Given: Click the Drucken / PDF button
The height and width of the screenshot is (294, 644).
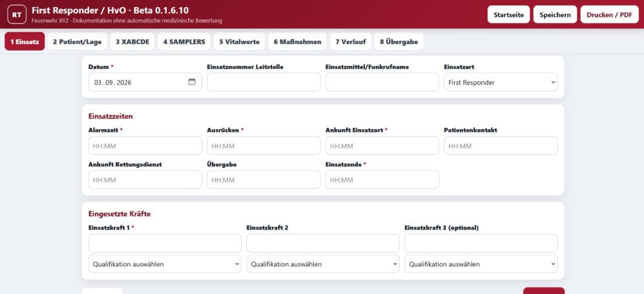Looking at the screenshot, I should 610,14.
